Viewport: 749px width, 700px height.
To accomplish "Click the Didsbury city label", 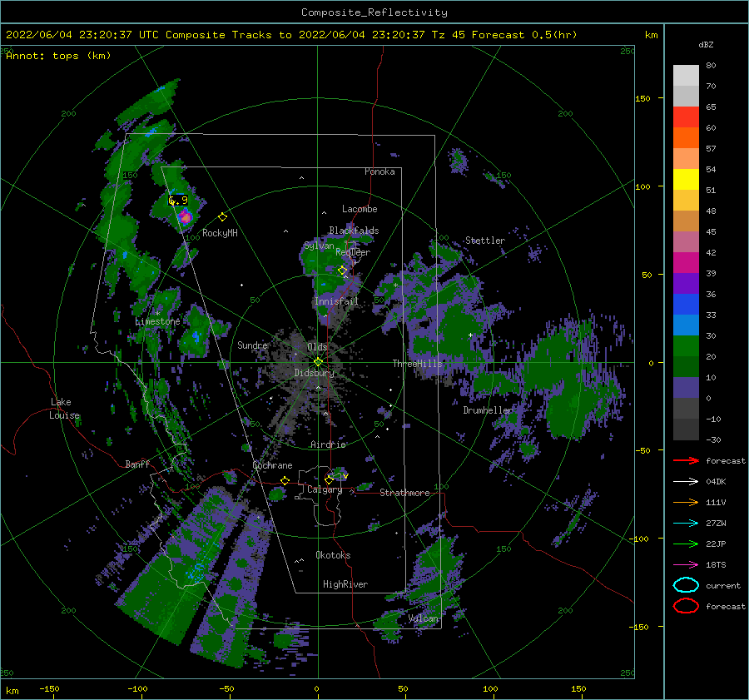I will point(315,373).
